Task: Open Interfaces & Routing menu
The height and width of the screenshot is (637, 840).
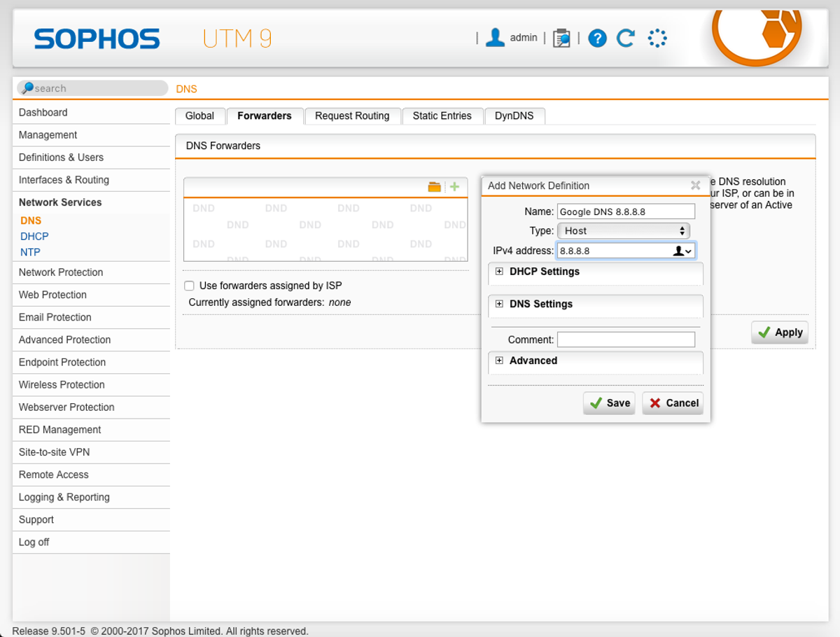Action: 91,180
